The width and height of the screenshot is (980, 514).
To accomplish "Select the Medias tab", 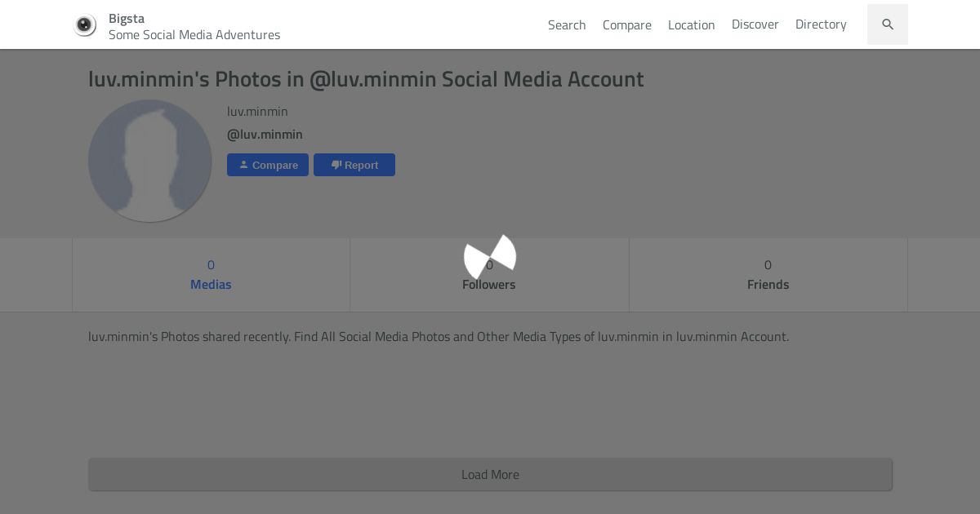I will (x=211, y=275).
